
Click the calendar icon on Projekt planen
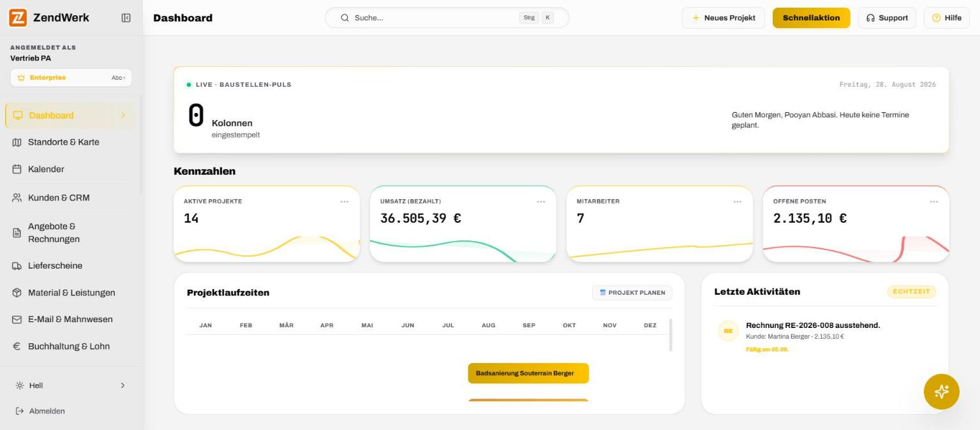pyautogui.click(x=603, y=293)
